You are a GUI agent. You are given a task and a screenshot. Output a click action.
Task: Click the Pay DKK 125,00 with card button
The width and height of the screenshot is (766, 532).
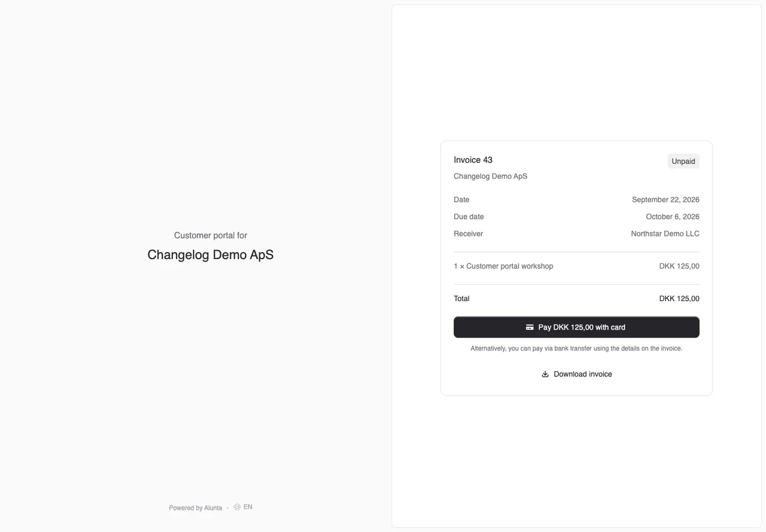tap(576, 327)
